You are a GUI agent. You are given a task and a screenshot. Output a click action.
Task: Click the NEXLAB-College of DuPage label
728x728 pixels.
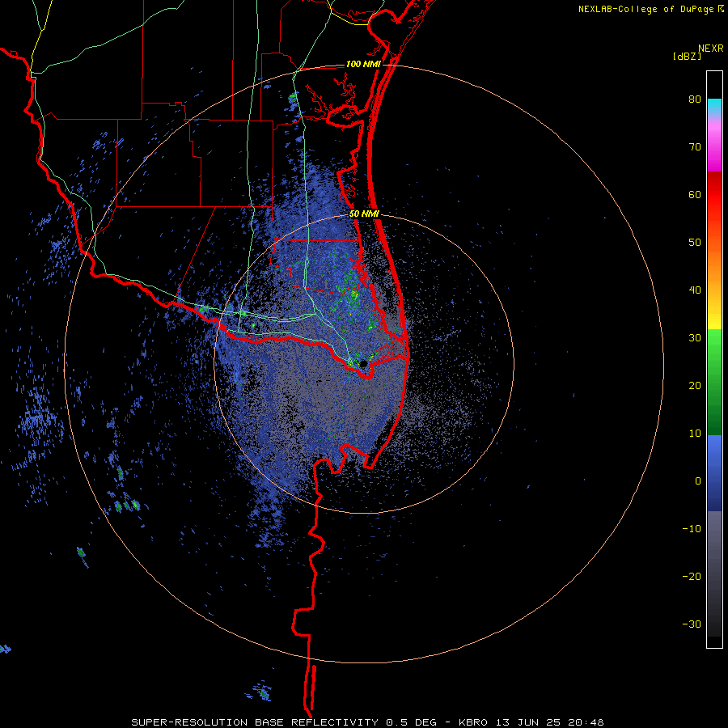(645, 9)
